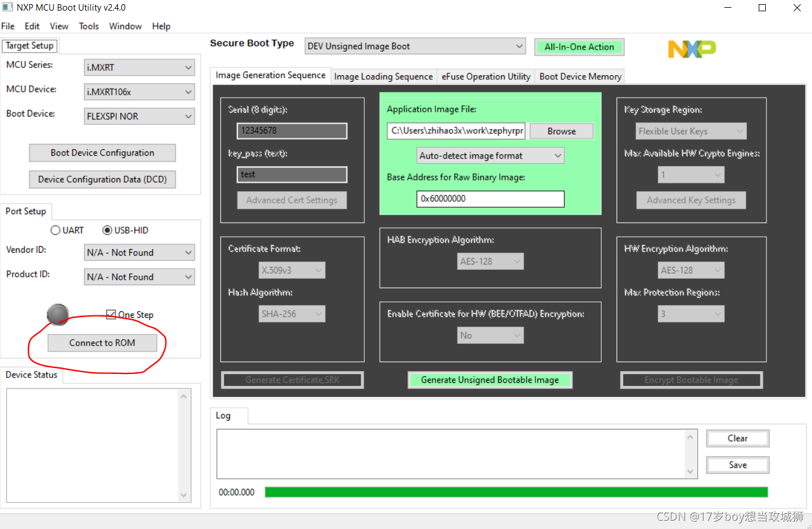Open Max Available HW Crypto Engines dropdown
The height and width of the screenshot is (529, 812).
[x=691, y=175]
